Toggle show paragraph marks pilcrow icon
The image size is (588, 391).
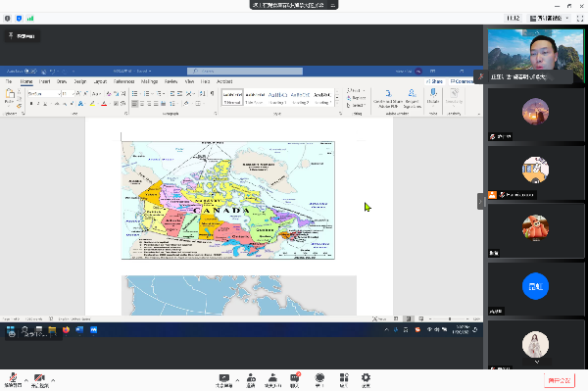click(x=213, y=93)
